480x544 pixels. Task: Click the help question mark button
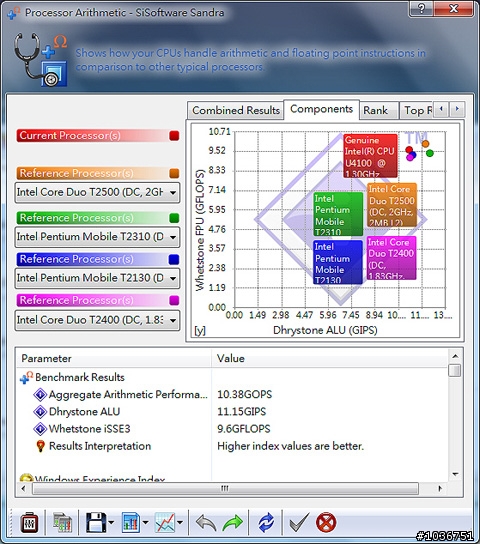point(421,8)
